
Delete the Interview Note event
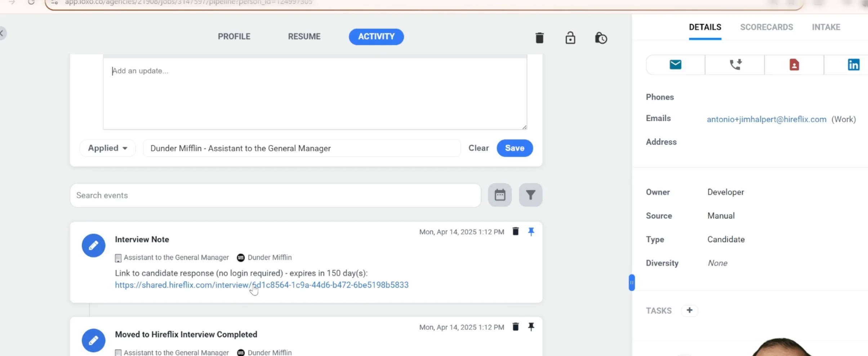point(516,231)
